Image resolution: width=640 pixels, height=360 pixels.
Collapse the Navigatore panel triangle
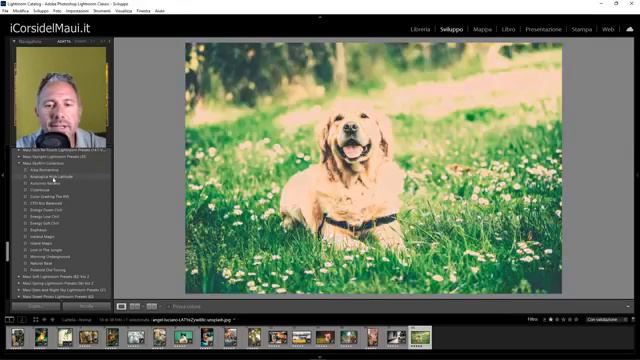point(14,41)
